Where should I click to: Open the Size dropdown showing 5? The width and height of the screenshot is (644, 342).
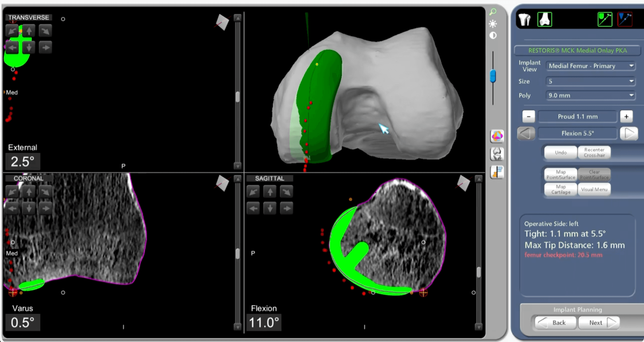pyautogui.click(x=591, y=81)
